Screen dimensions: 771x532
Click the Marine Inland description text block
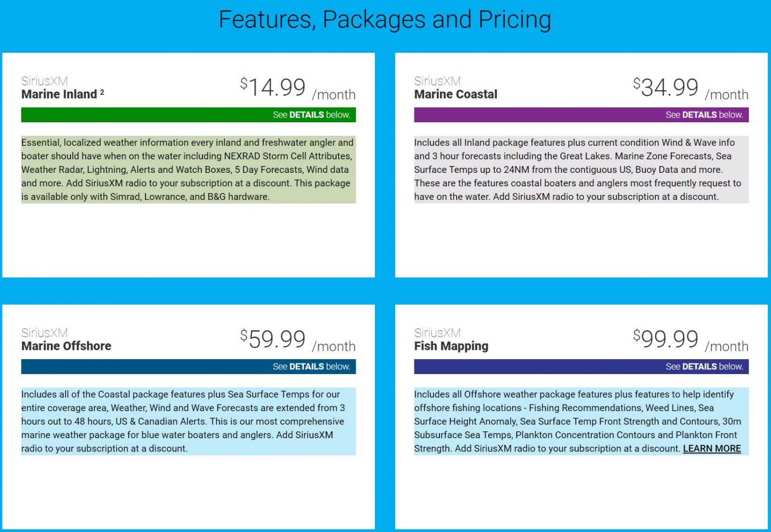188,169
